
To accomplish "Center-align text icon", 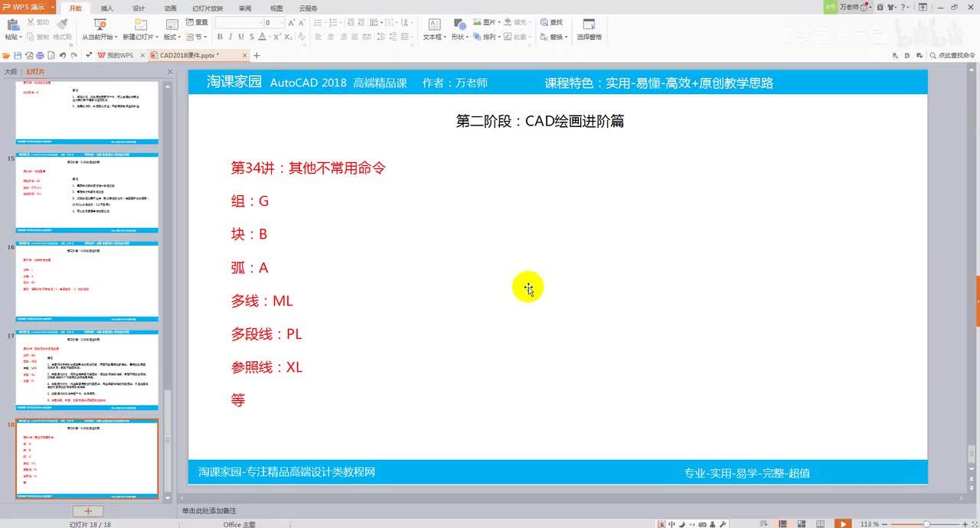I will click(331, 37).
